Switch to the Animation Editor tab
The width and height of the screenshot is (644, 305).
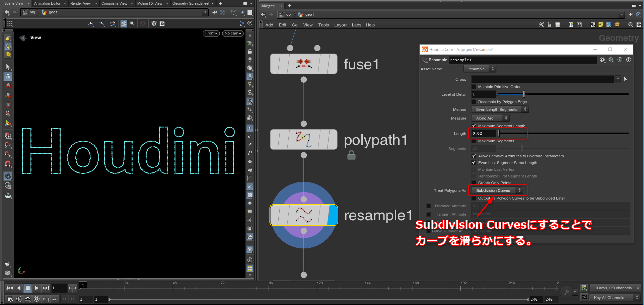pyautogui.click(x=47, y=3)
